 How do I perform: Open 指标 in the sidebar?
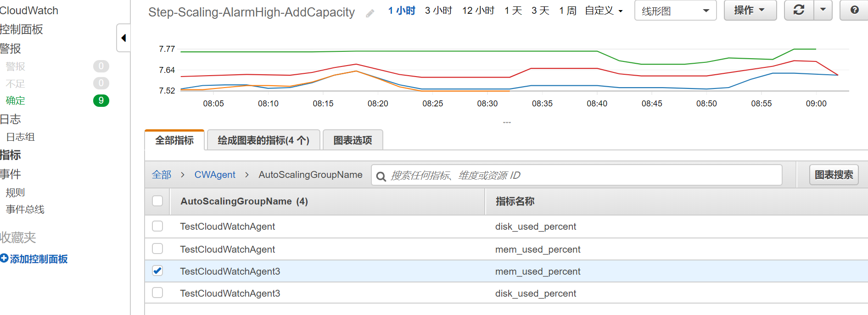(x=11, y=155)
